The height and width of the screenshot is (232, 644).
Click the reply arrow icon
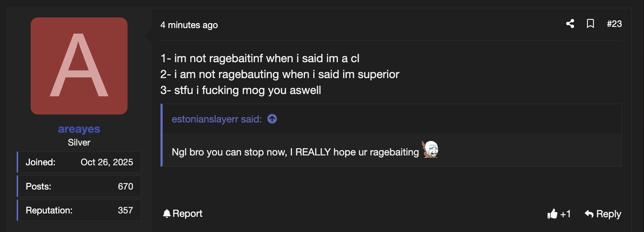(x=589, y=214)
